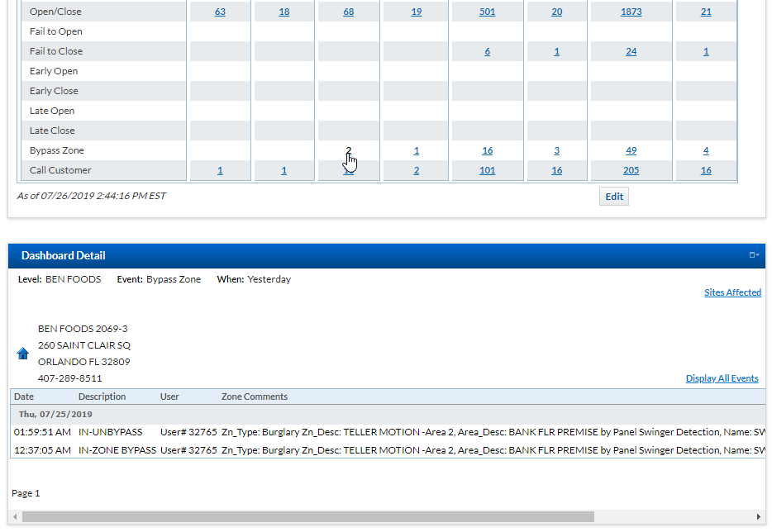Open the 24 Fail to Close count

point(631,51)
